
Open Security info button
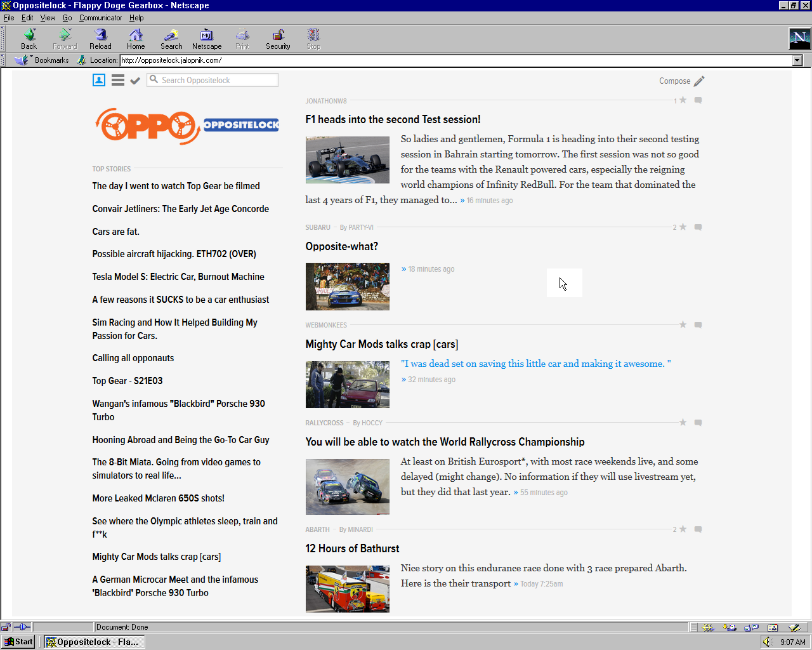click(x=278, y=39)
